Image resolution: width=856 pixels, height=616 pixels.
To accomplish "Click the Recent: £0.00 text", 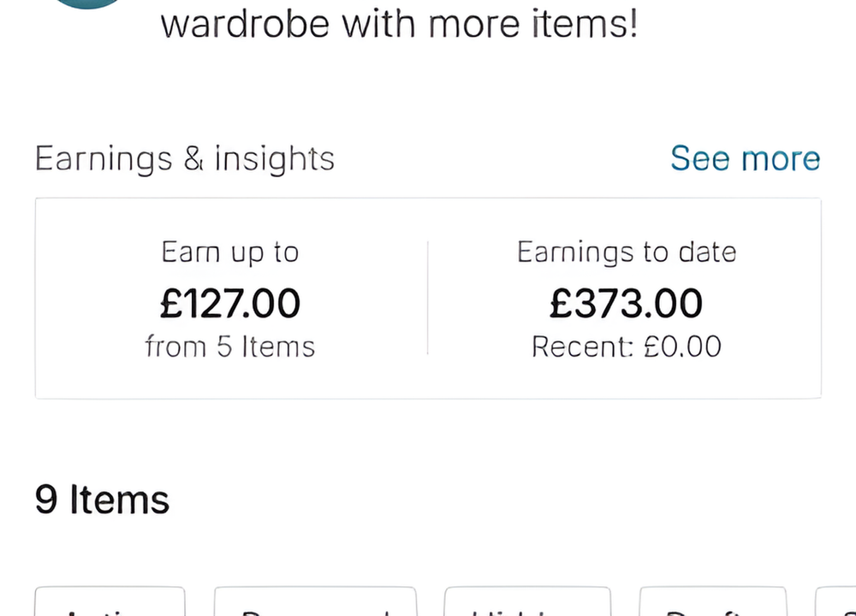I will pyautogui.click(x=627, y=347).
